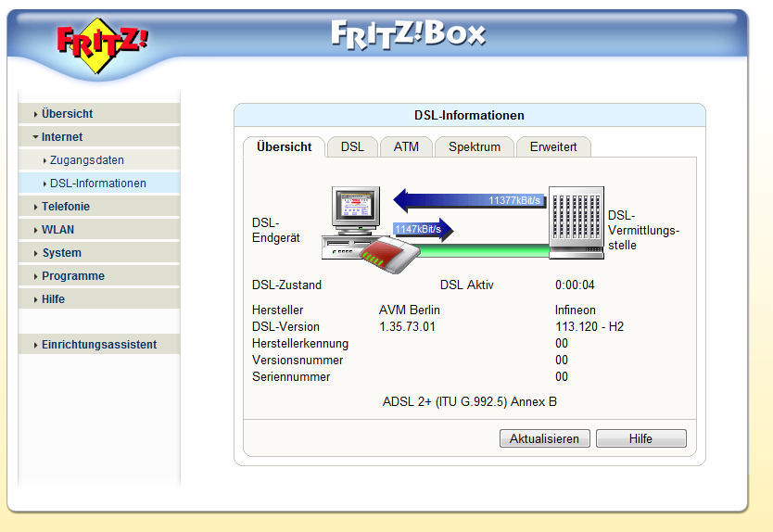This screenshot has width=773, height=532.
Task: Expand the Programme menu
Action: click(99, 276)
